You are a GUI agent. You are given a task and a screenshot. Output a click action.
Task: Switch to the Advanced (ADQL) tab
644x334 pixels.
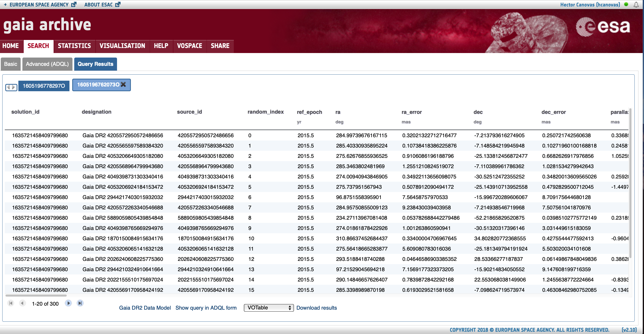click(x=47, y=64)
